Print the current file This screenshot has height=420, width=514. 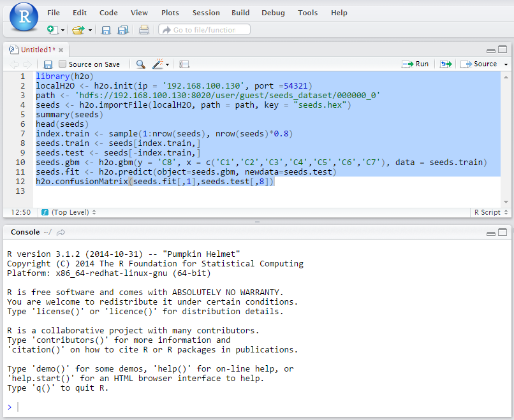pos(143,29)
